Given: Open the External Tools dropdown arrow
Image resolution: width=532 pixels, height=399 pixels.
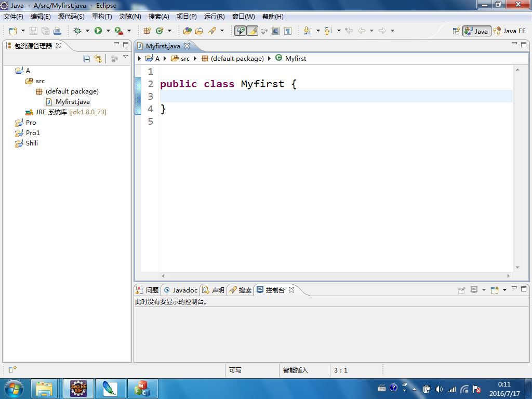Looking at the screenshot, I should click(129, 31).
